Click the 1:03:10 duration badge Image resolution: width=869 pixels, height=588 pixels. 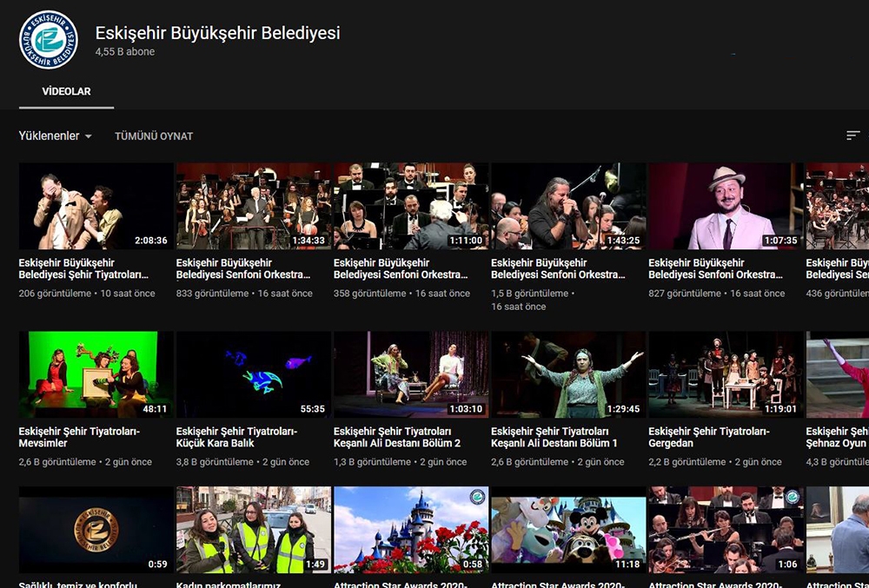pos(466,408)
